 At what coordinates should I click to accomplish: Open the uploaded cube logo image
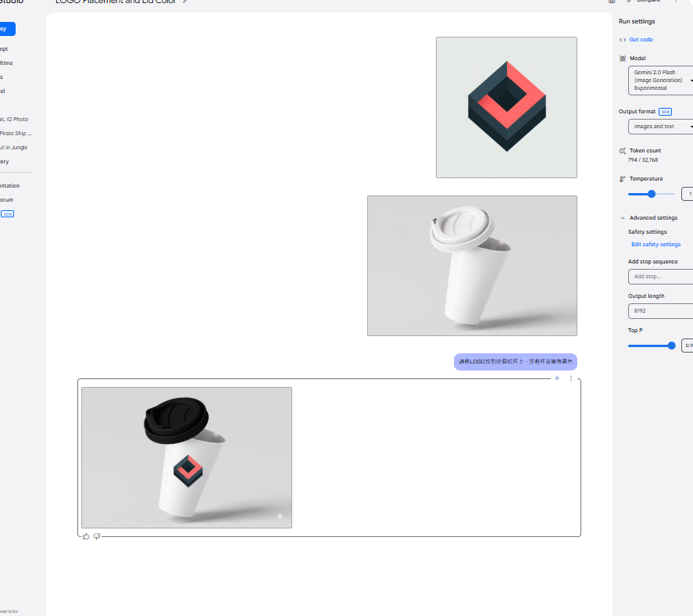[506, 107]
